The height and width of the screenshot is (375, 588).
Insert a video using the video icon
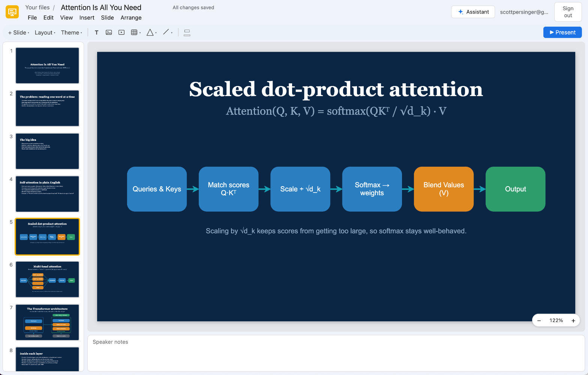click(x=121, y=33)
